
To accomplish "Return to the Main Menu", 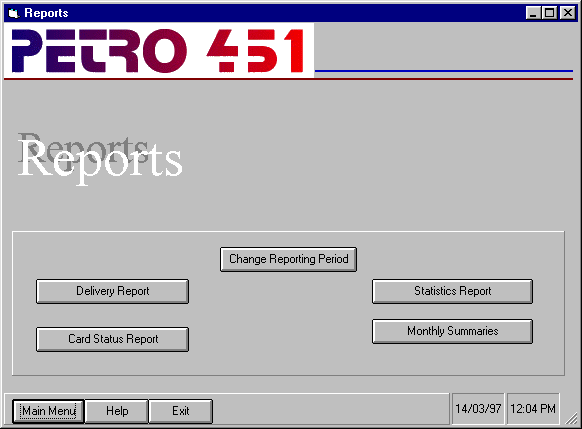I will click(48, 411).
